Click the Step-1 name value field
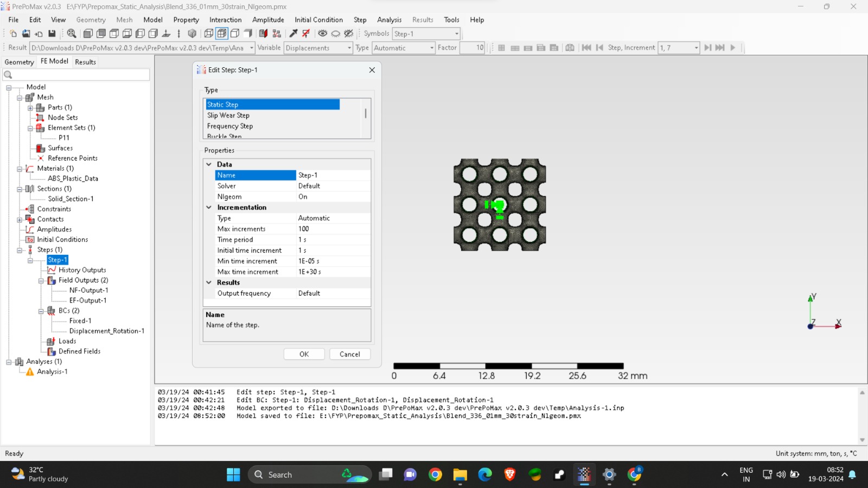 pos(333,175)
